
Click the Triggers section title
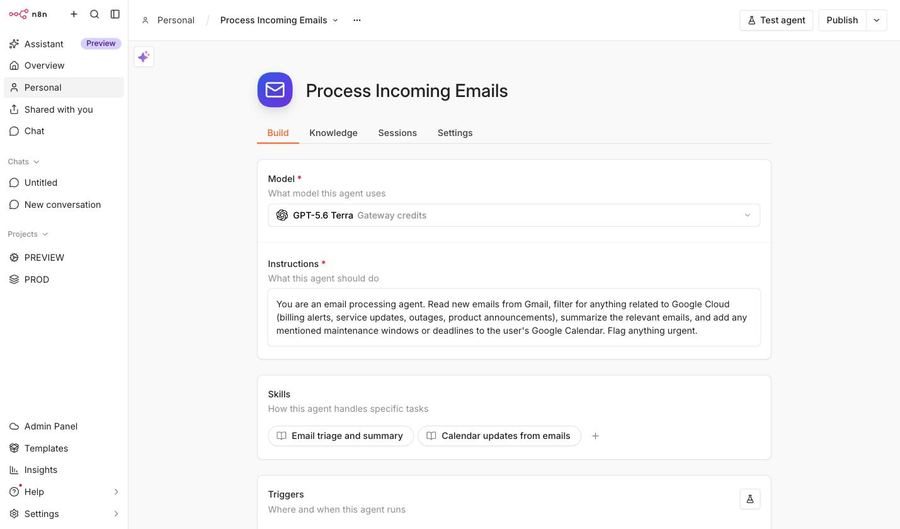click(286, 495)
